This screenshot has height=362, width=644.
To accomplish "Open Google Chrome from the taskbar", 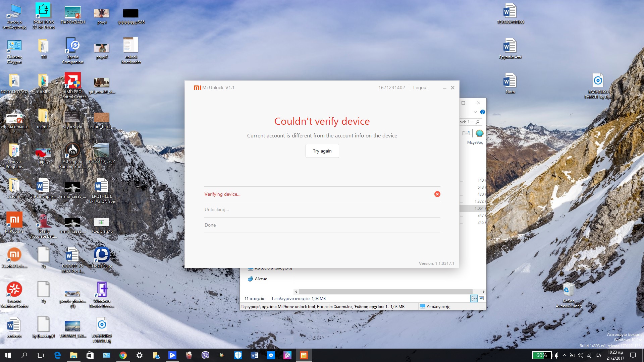I will pos(123,355).
